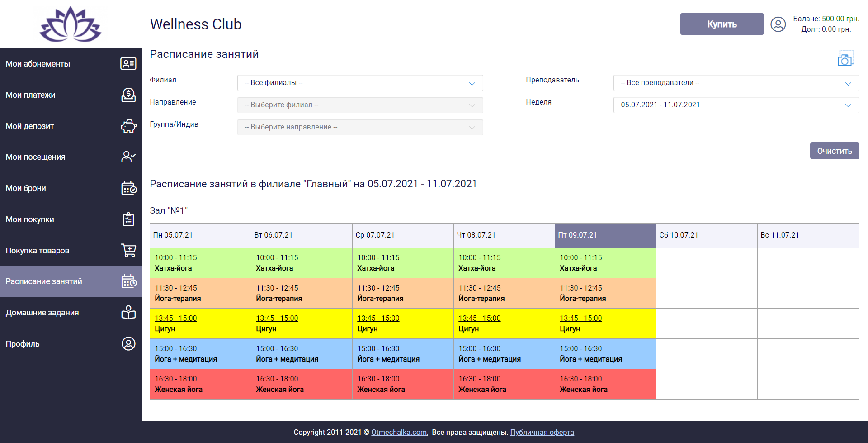Image resolution: width=868 pixels, height=443 pixels.
Task: Open the user profile avatar icon
Action: click(778, 24)
